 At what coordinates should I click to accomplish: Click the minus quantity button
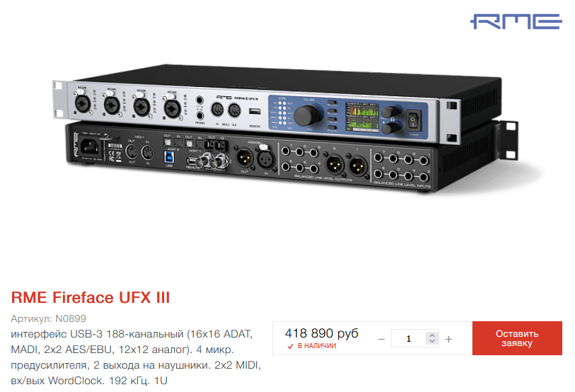(x=381, y=339)
